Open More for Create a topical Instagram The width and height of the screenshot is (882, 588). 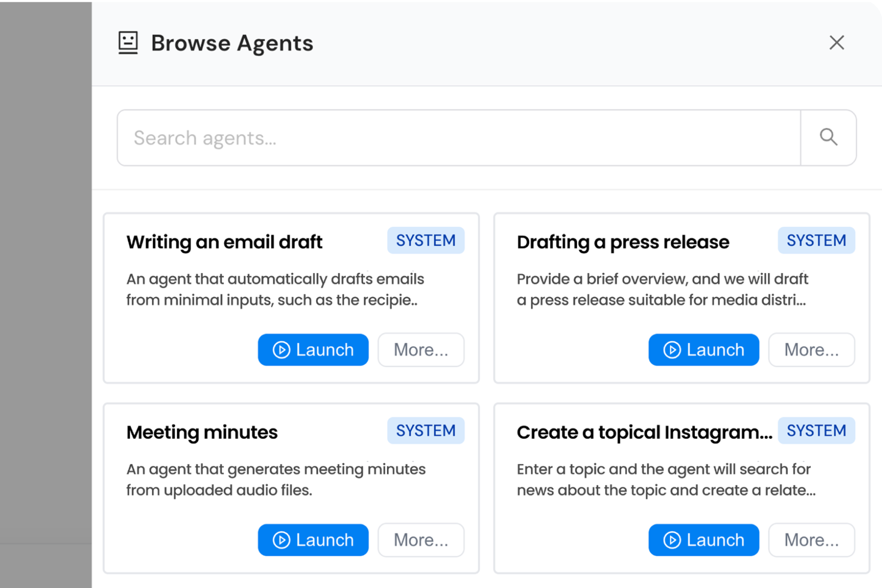pos(811,540)
